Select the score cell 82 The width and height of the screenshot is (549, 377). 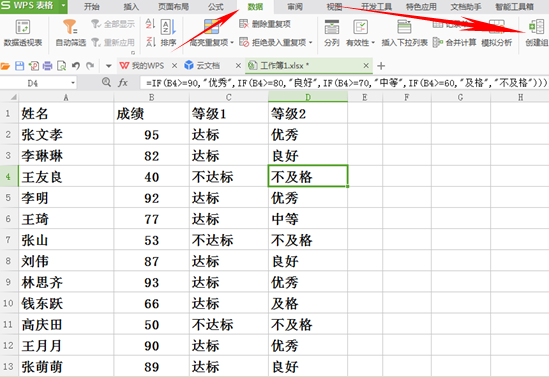152,156
